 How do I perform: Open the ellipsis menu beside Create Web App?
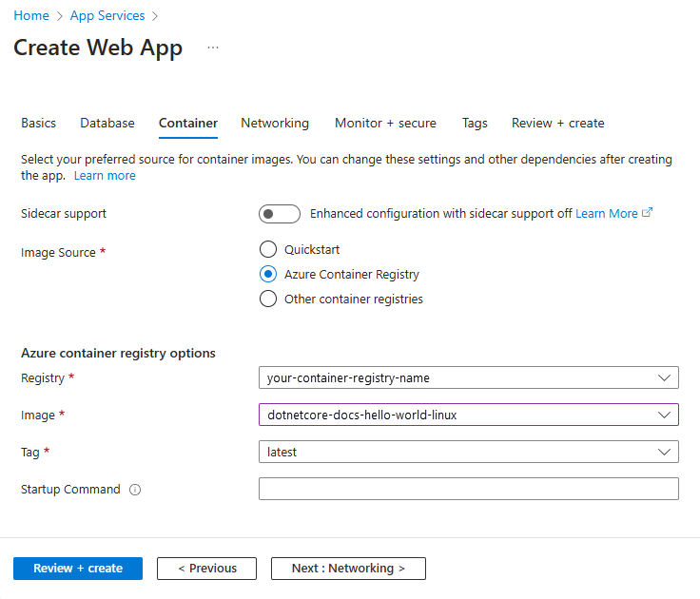(213, 47)
